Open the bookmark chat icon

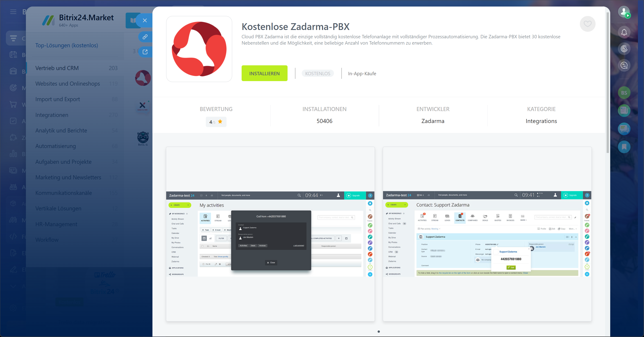click(x=624, y=147)
